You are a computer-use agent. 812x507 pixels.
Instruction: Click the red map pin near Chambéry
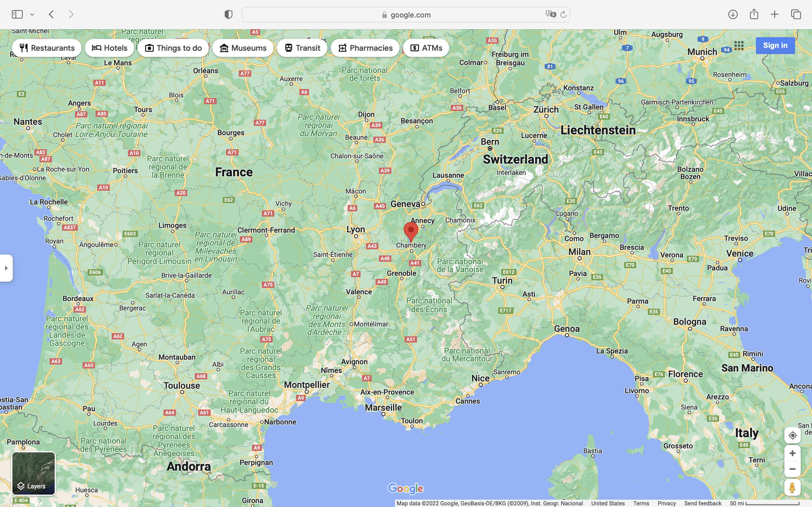(x=411, y=231)
